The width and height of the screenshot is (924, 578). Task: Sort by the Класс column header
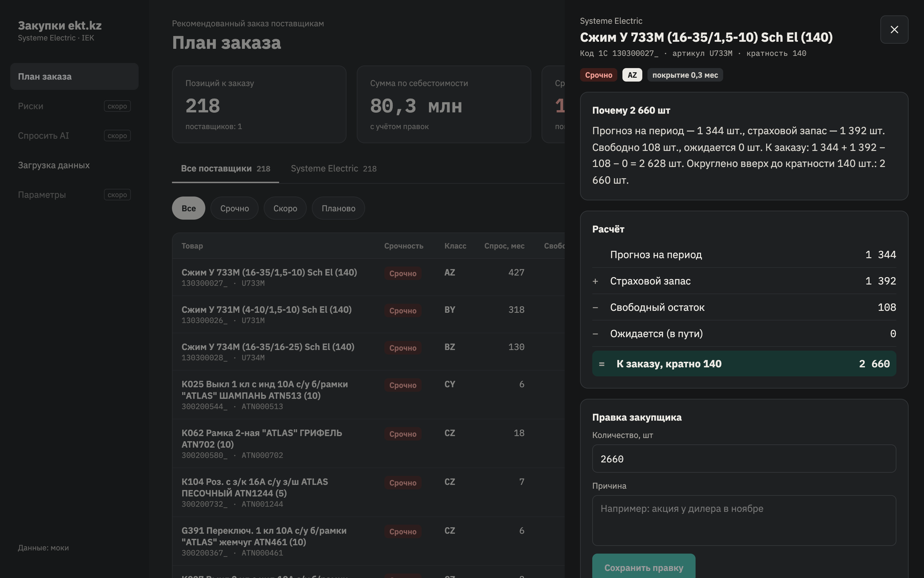(455, 246)
